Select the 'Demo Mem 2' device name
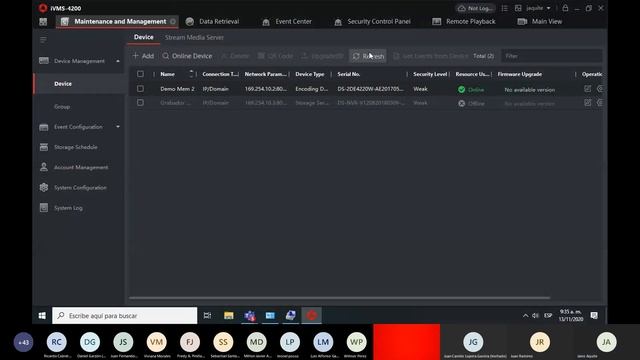This screenshot has height=360, width=640. click(177, 89)
